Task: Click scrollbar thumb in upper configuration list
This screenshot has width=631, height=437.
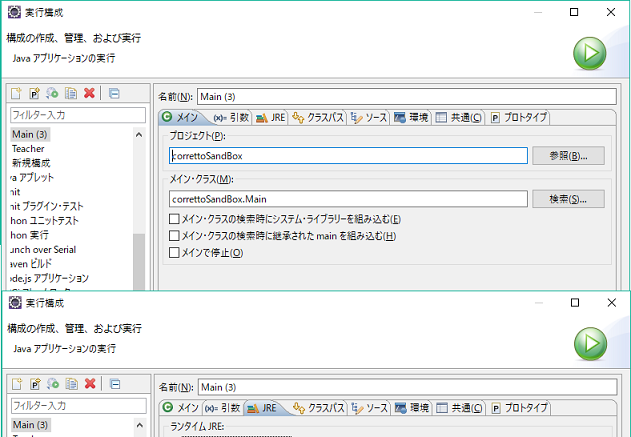Action: point(139,261)
